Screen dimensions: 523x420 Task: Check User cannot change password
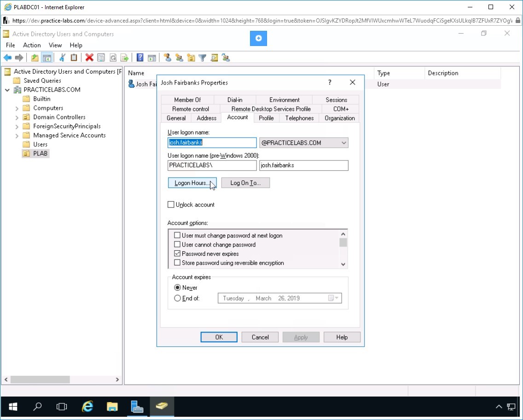[x=177, y=244]
